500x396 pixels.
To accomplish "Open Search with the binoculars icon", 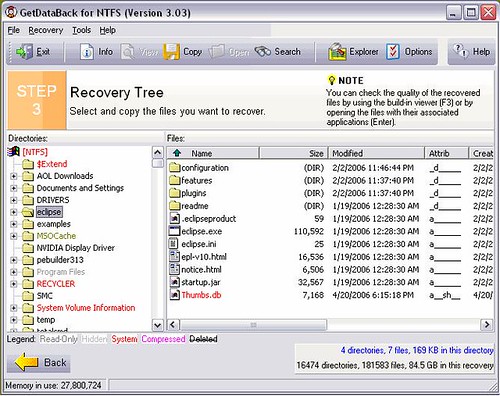I will tap(263, 52).
